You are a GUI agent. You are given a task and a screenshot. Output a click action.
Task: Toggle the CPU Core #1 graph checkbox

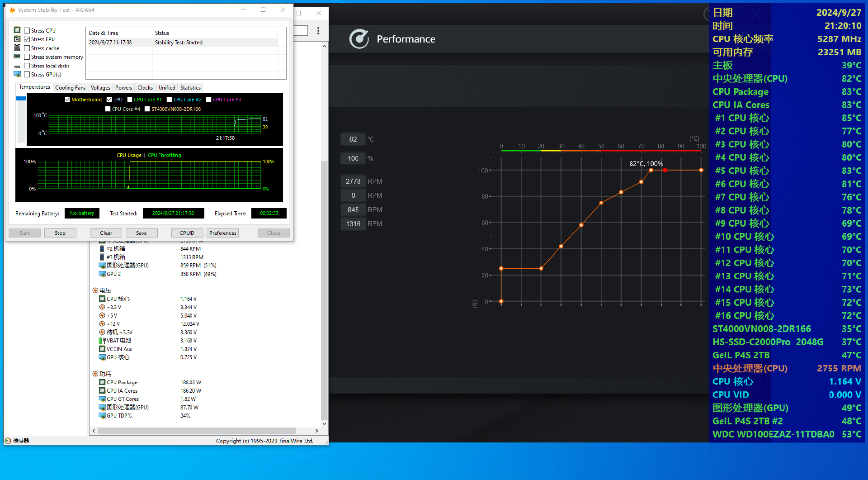(130, 100)
